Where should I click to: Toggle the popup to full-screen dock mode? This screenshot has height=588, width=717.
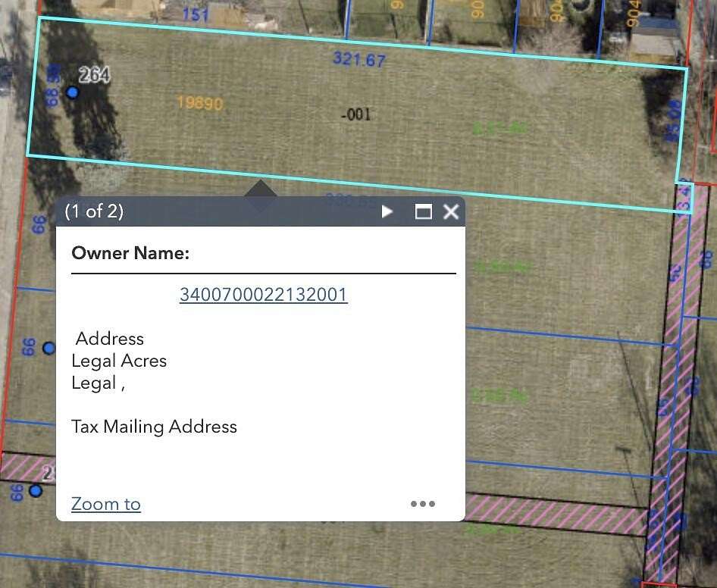pyautogui.click(x=423, y=211)
